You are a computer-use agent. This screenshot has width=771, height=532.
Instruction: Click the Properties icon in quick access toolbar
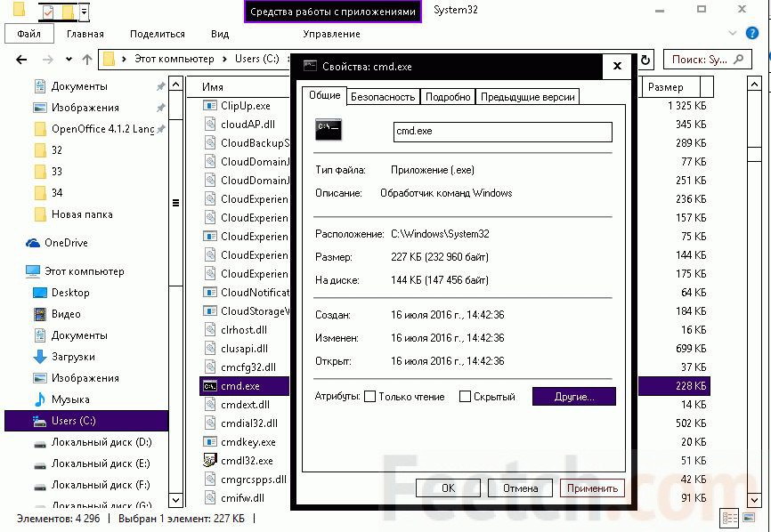click(48, 12)
